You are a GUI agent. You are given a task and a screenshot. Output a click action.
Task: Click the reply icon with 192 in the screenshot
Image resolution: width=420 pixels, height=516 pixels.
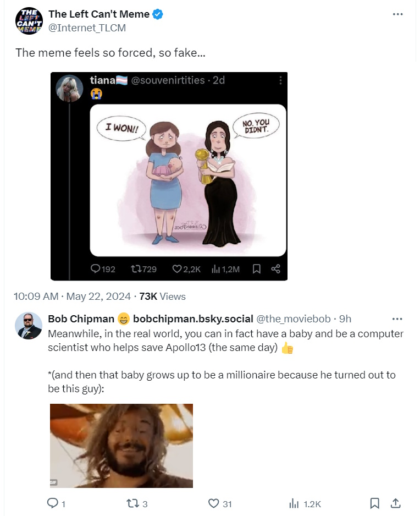[x=96, y=269]
